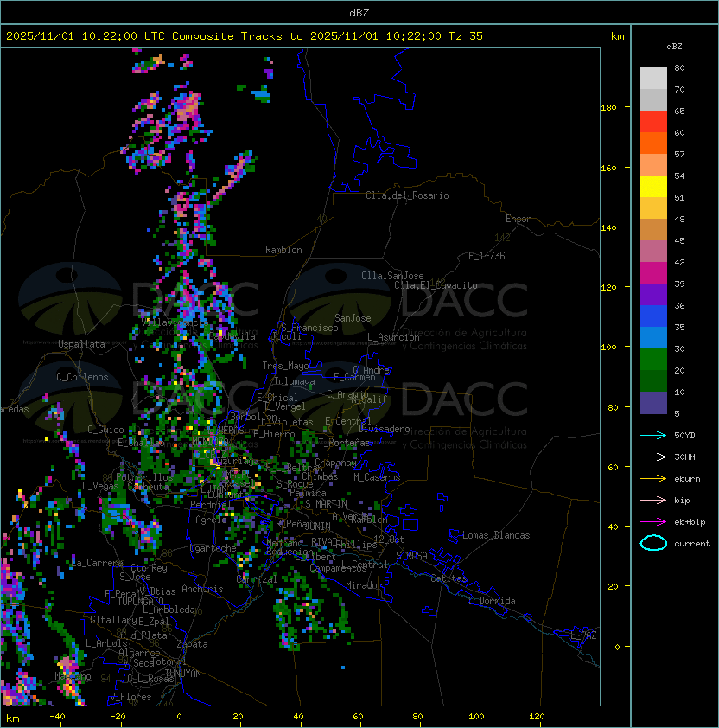
Task: Pick the tan swatch below 48
Action: point(653,229)
